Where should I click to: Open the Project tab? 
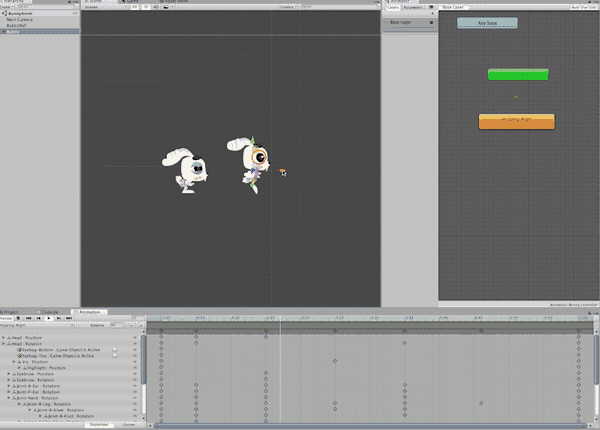pos(10,312)
